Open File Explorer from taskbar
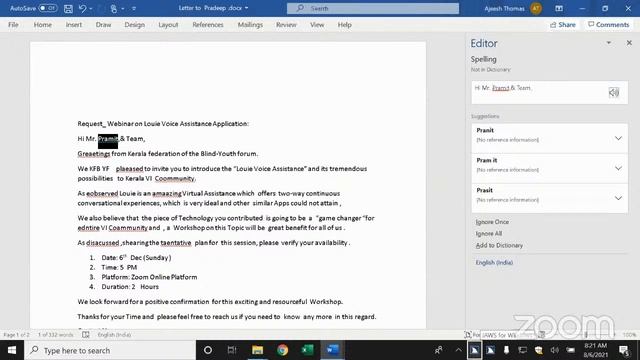This screenshot has height=360, width=640. click(x=257, y=350)
